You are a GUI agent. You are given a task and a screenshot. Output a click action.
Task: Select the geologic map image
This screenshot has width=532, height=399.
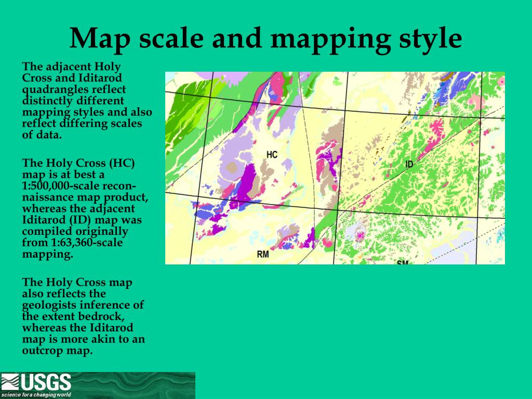(335, 168)
